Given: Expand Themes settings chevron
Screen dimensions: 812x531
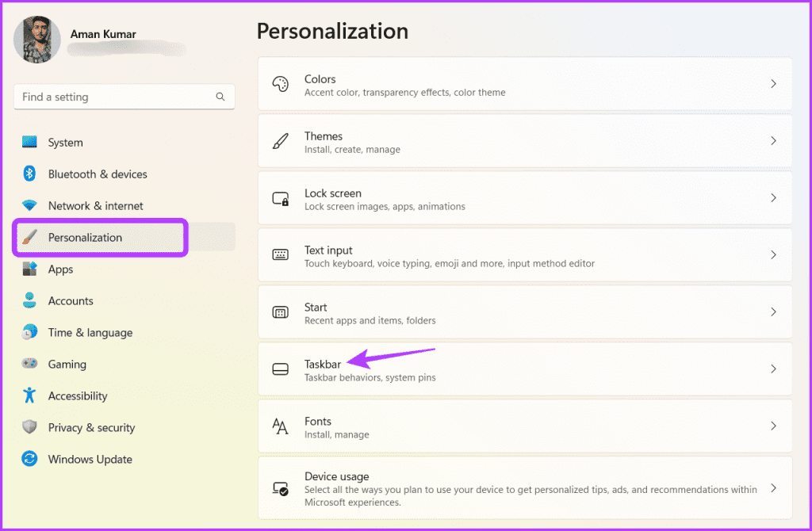Looking at the screenshot, I should point(773,141).
